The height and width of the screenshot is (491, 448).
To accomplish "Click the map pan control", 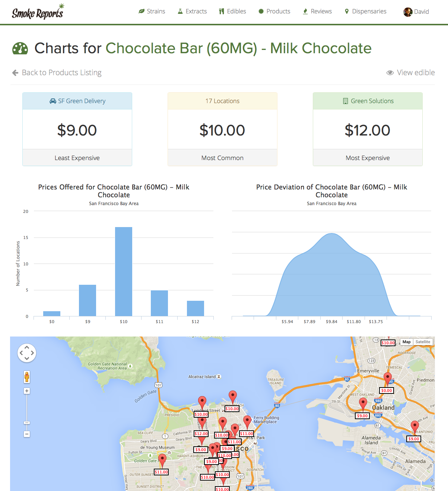I will click(x=27, y=353).
